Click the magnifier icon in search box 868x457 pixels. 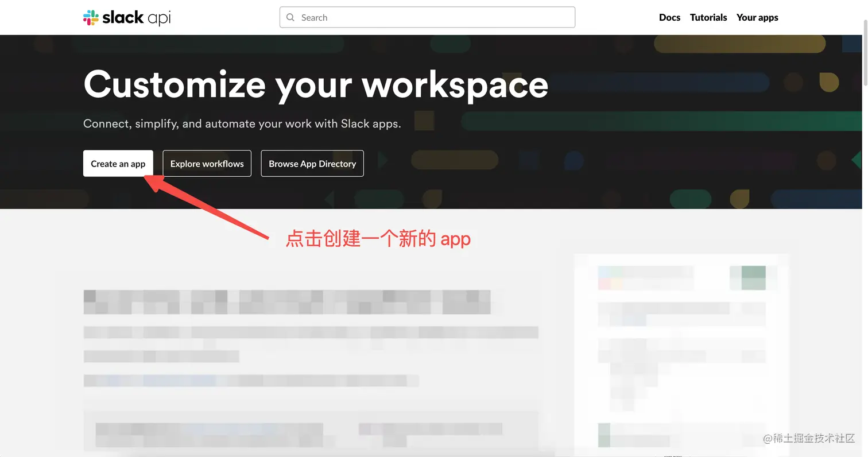(290, 17)
